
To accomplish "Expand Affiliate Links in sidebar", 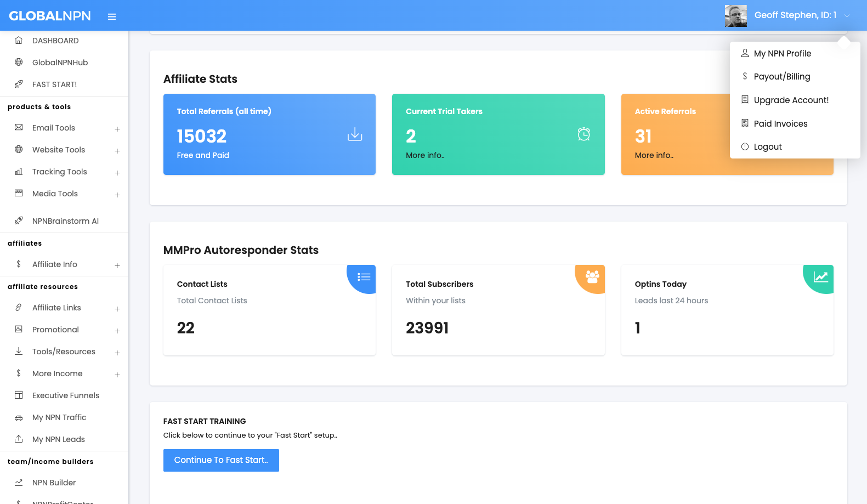I will pyautogui.click(x=117, y=309).
